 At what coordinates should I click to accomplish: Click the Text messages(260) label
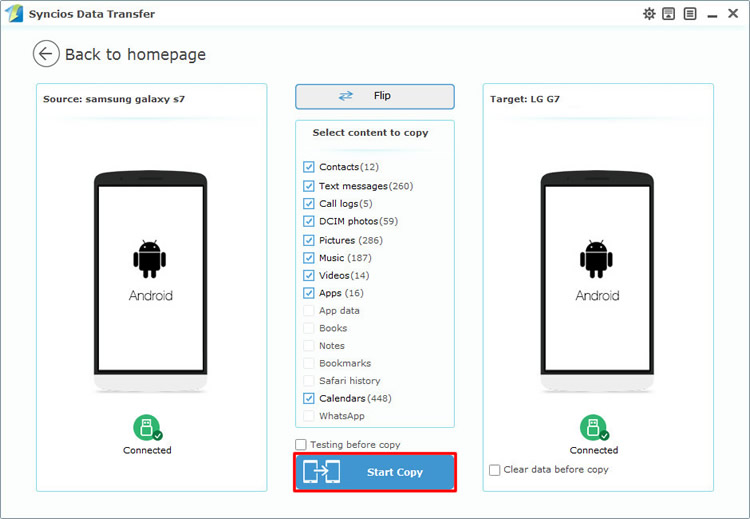[x=366, y=186]
